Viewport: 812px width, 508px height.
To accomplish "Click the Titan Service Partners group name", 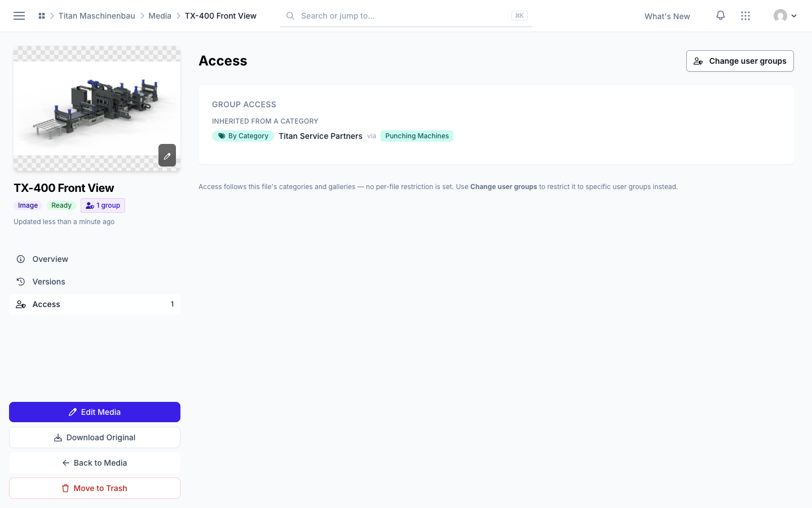I will point(320,136).
